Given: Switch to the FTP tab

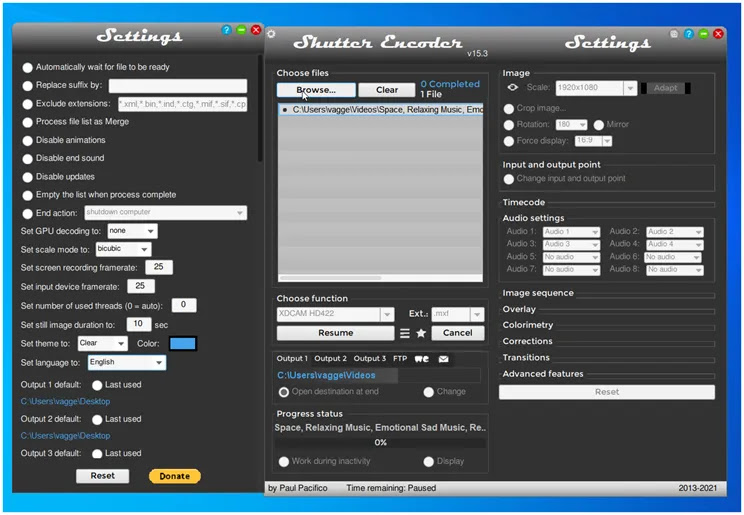Looking at the screenshot, I should click(x=400, y=359).
